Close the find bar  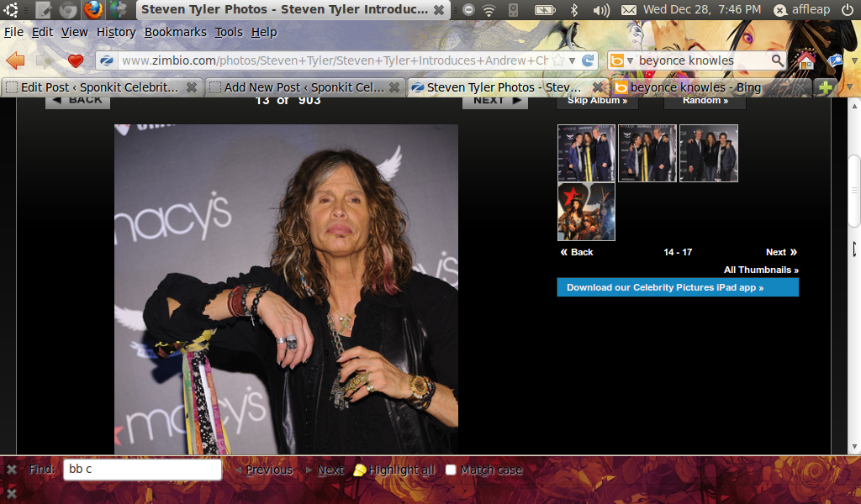[x=11, y=470]
